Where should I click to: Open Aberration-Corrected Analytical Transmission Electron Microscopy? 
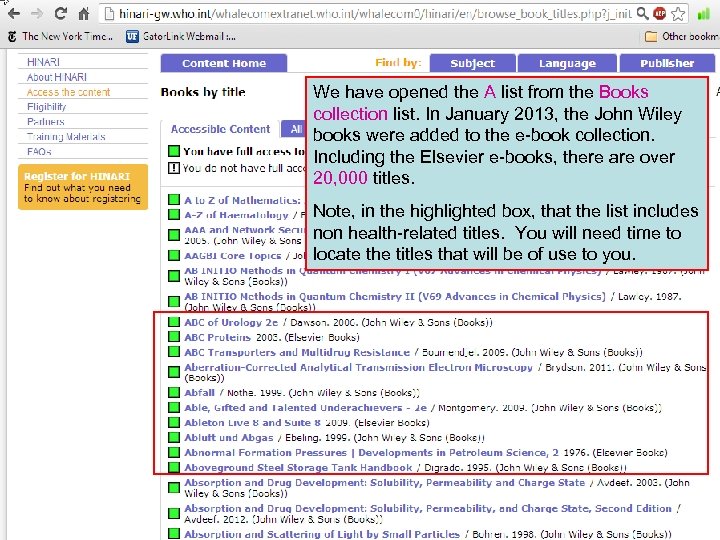[358, 367]
